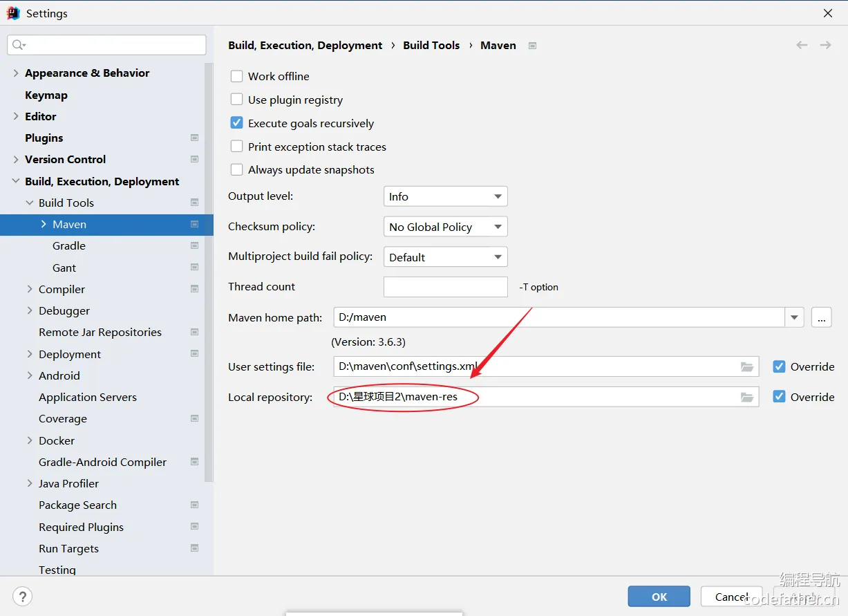Open Multiproject build fail policy dropdown

tap(446, 258)
